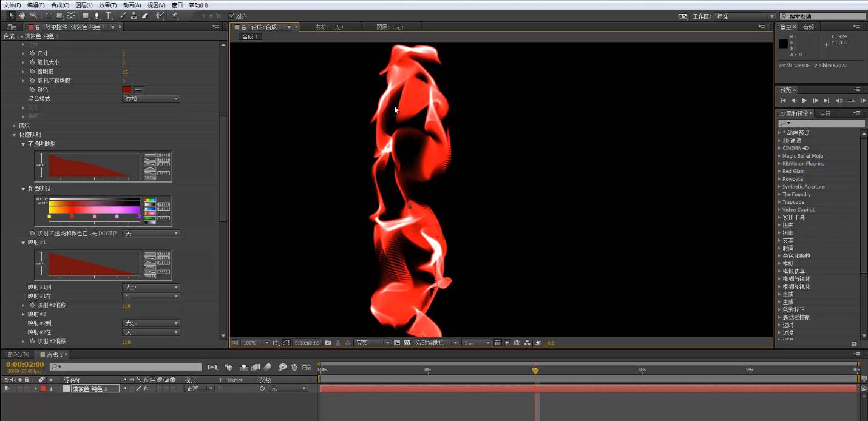Select the Rotation tool
Viewport: 868px width, 421px height.
49,15
